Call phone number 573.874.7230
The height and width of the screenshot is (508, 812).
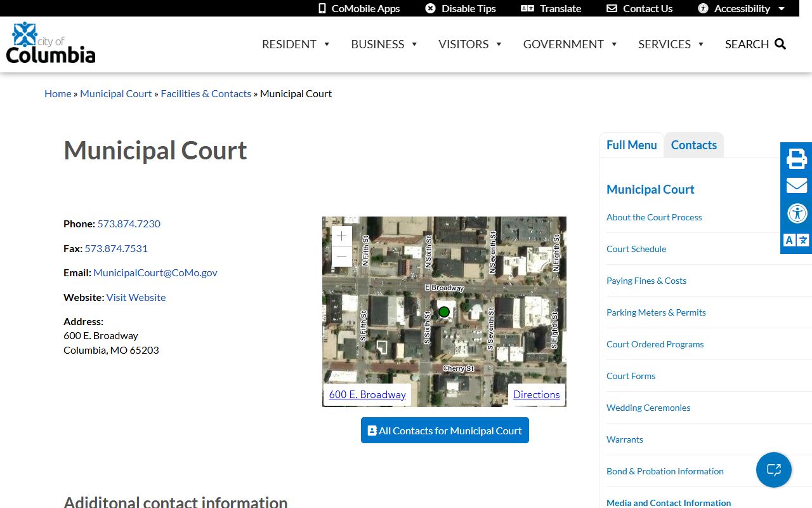pyautogui.click(x=129, y=224)
